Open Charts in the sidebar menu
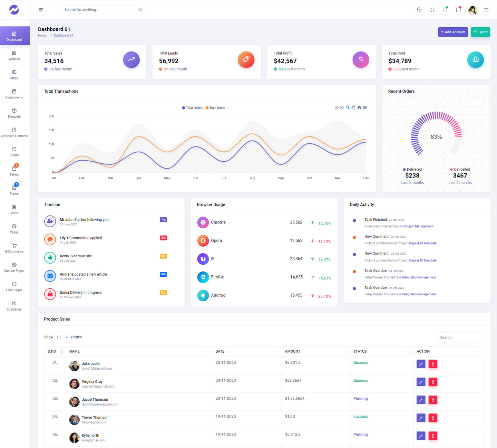 pyautogui.click(x=14, y=152)
